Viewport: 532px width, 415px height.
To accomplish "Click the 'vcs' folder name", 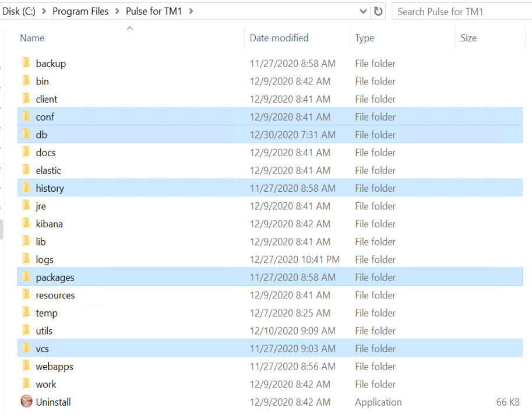I will click(x=43, y=349).
